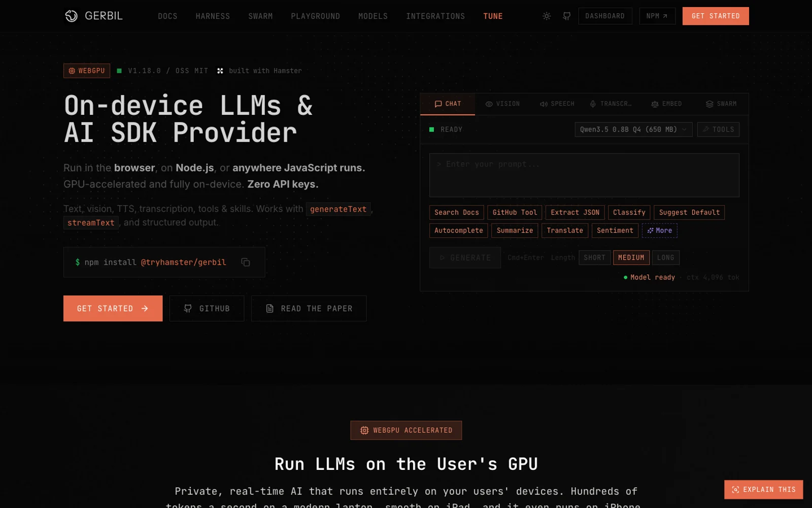The height and width of the screenshot is (508, 812).
Task: Choose the Suggest Default preset
Action: pyautogui.click(x=689, y=212)
